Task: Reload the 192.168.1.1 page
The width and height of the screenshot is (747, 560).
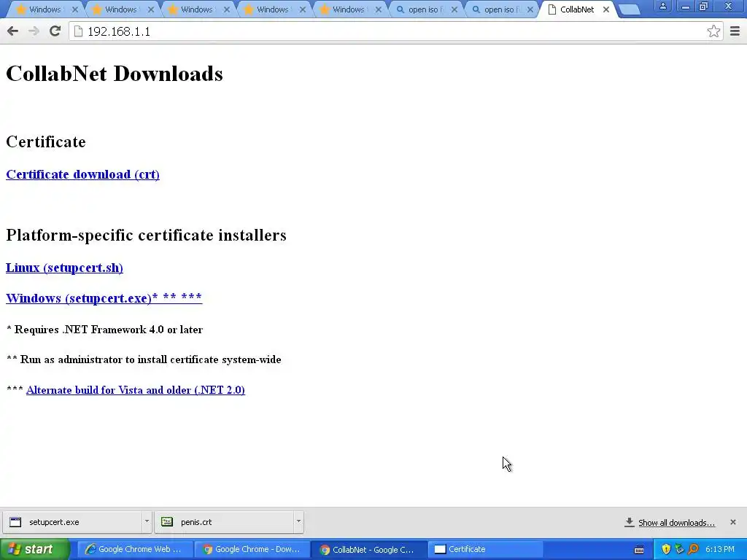Action: coord(55,31)
